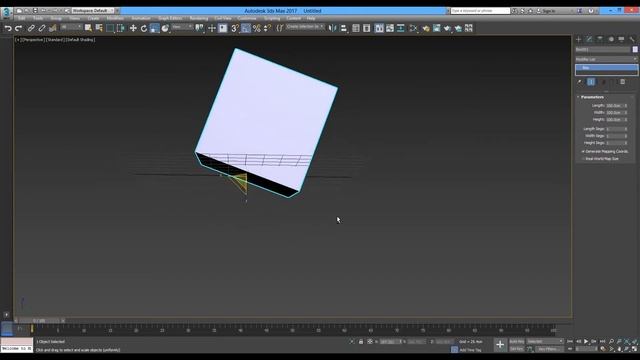Switch to the Create panel tab
Screen dimensions: 640x360
(578, 39)
